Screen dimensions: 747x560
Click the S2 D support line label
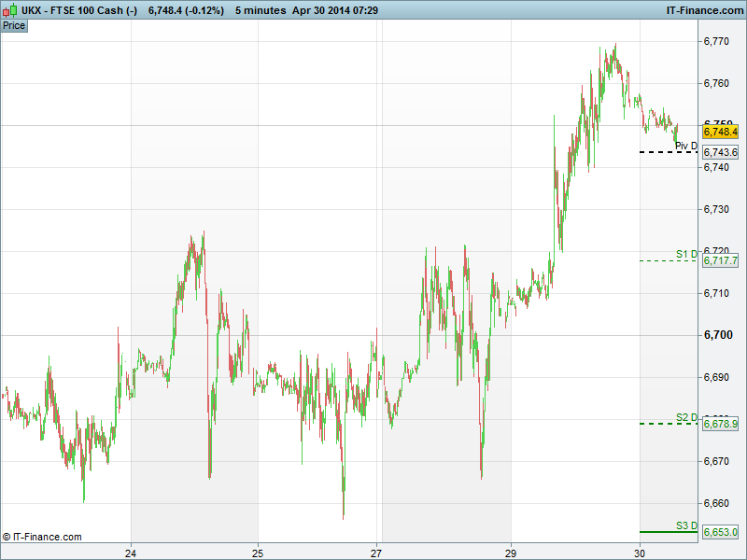click(x=686, y=417)
